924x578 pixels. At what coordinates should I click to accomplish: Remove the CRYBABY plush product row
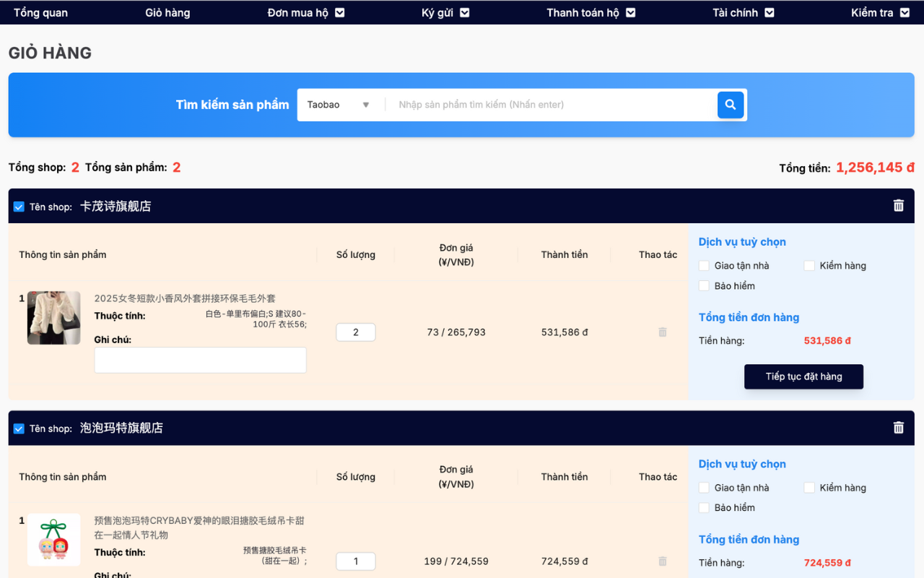coord(662,561)
